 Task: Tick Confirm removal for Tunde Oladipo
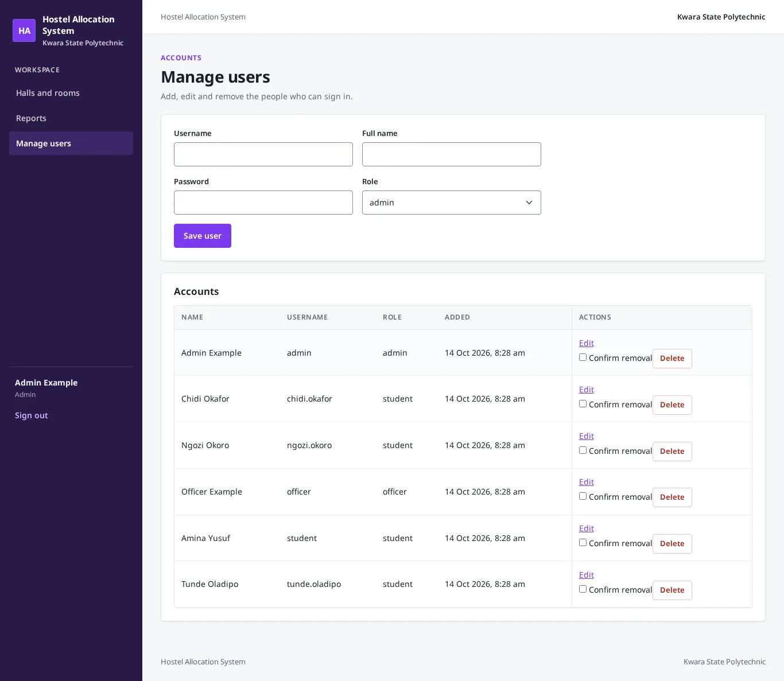click(583, 589)
